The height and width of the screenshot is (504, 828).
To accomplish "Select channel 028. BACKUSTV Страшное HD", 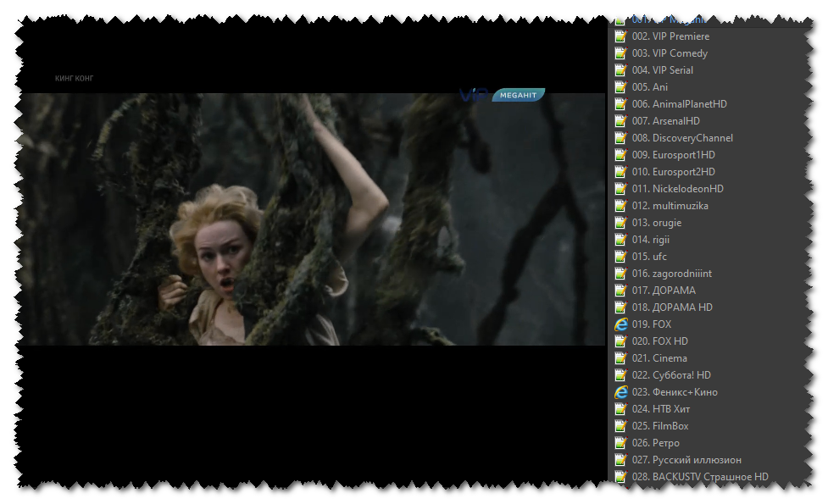I will tap(700, 477).
